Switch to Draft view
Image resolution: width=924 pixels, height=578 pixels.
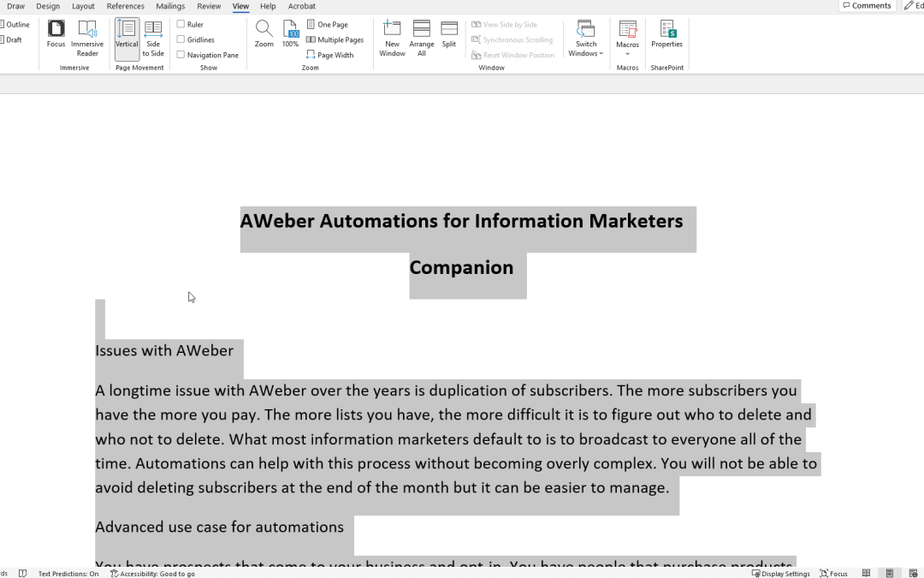point(11,39)
